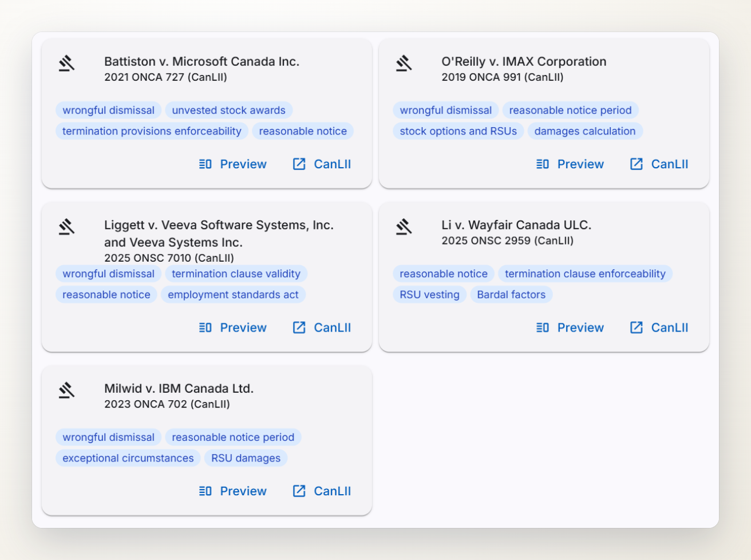This screenshot has width=751, height=560.
Task: Select 'exceptional circumstances' tag
Action: pos(128,458)
